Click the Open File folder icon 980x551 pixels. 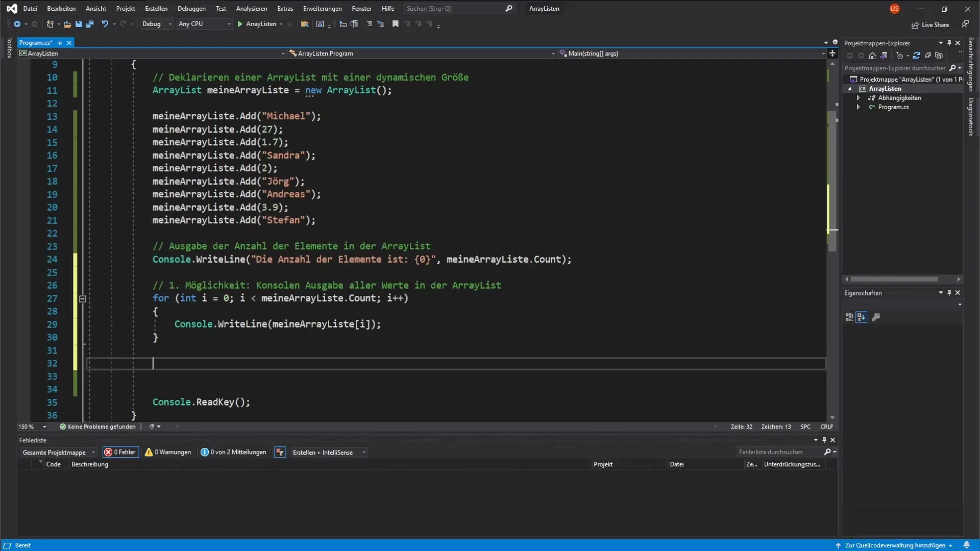67,24
